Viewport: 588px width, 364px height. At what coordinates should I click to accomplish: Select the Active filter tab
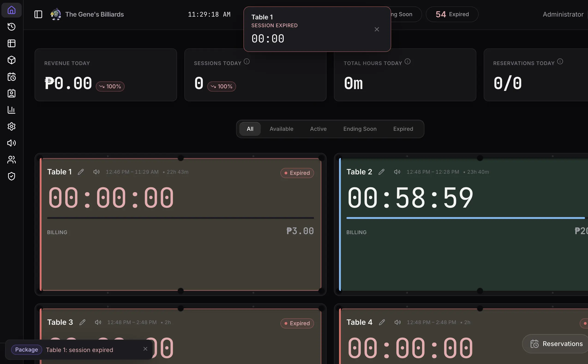(318, 129)
